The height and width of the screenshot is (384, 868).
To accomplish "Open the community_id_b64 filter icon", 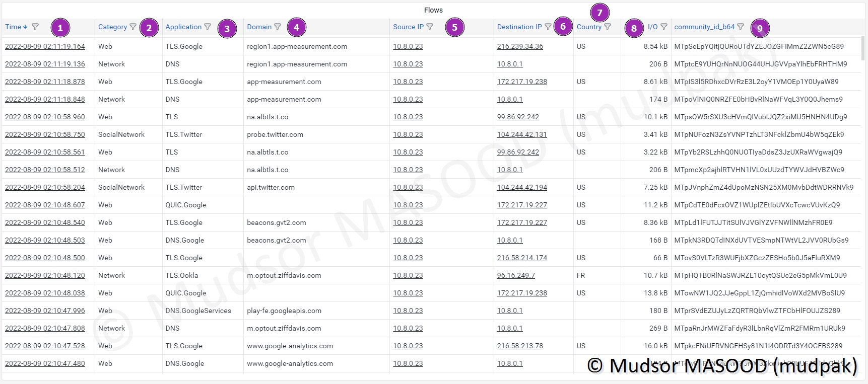I will tap(741, 27).
